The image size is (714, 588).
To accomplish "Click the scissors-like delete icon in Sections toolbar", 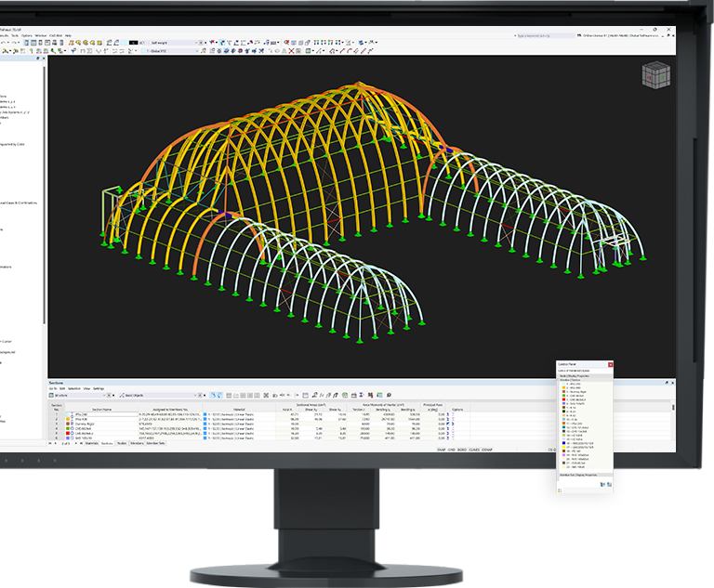I will point(267,395).
